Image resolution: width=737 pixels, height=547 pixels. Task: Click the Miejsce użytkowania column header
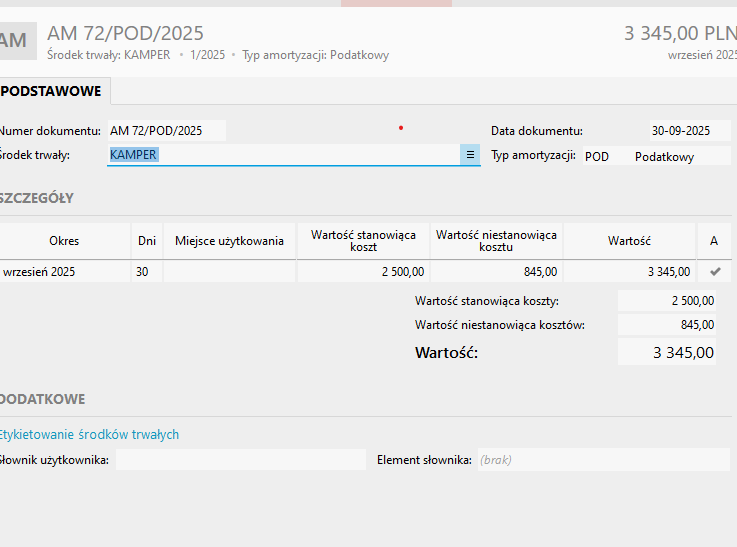click(x=229, y=241)
